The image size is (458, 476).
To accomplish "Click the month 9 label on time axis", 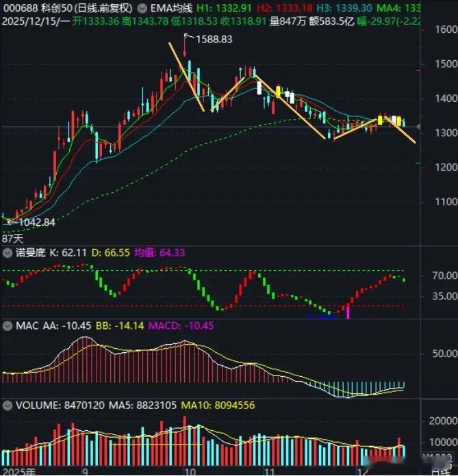I will pyautogui.click(x=85, y=472).
